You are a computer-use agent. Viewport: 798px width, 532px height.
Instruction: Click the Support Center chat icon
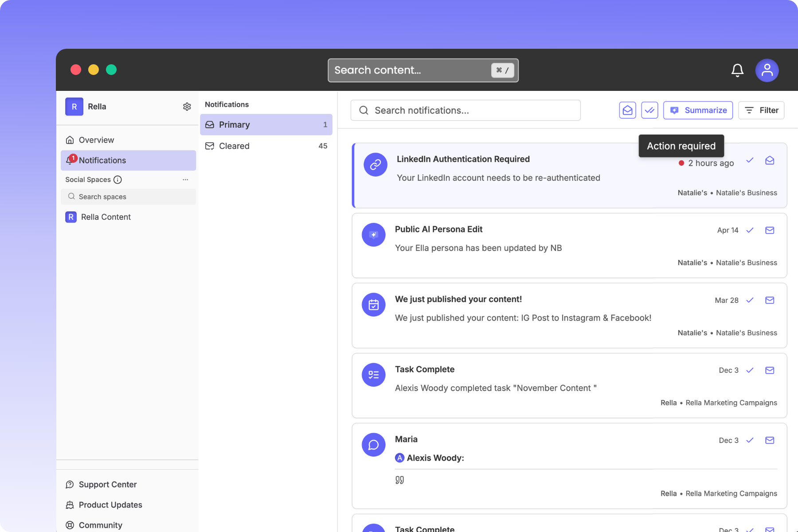click(70, 485)
